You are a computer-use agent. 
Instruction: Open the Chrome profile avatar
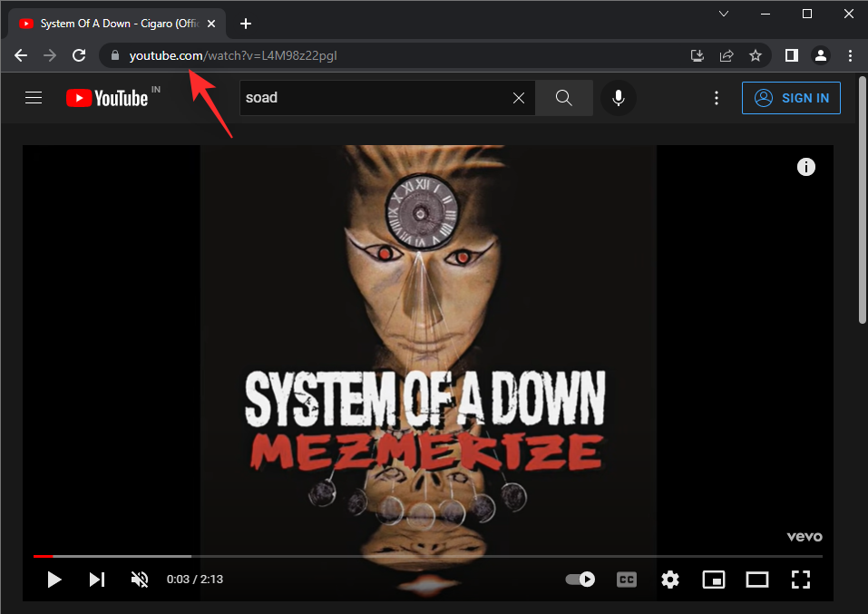(x=821, y=55)
